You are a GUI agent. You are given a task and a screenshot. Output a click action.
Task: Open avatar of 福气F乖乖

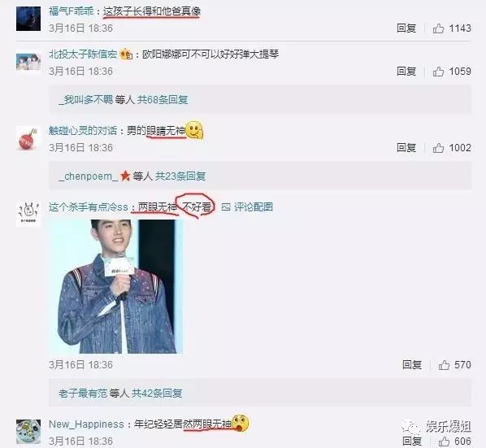(x=28, y=19)
